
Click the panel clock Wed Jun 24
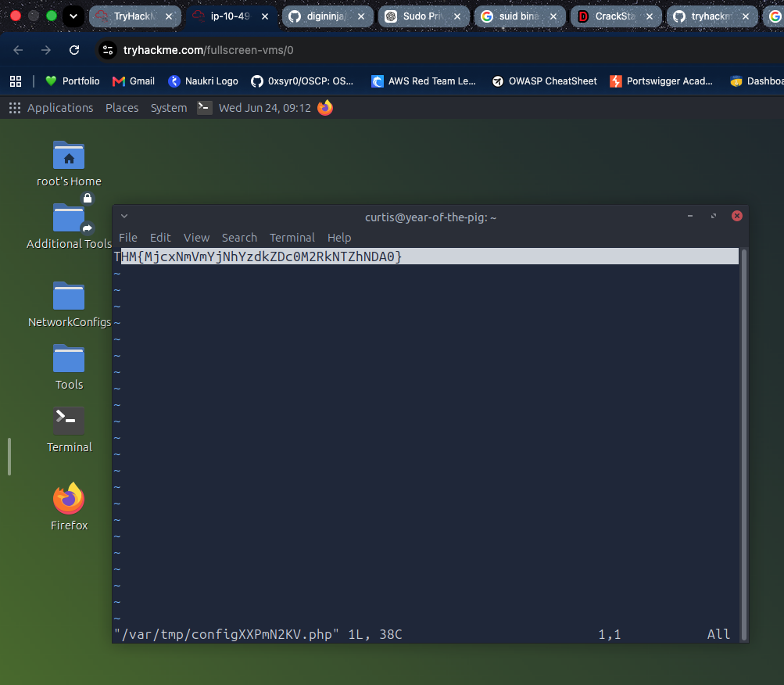tap(265, 108)
